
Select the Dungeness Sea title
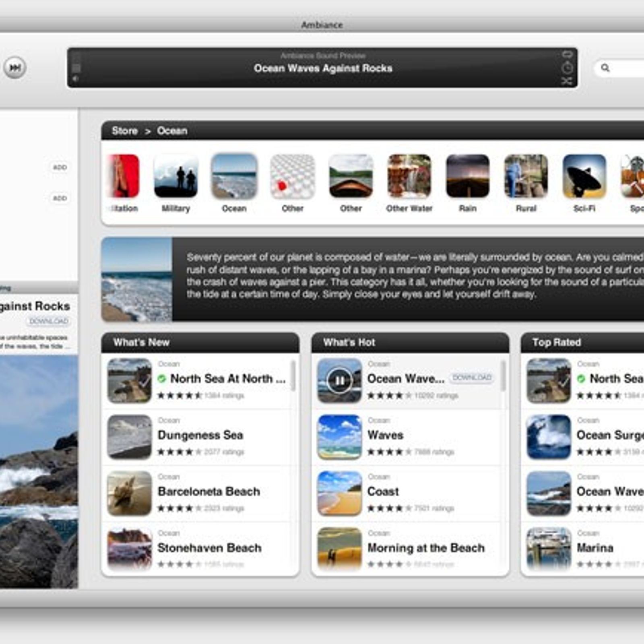pos(200,435)
